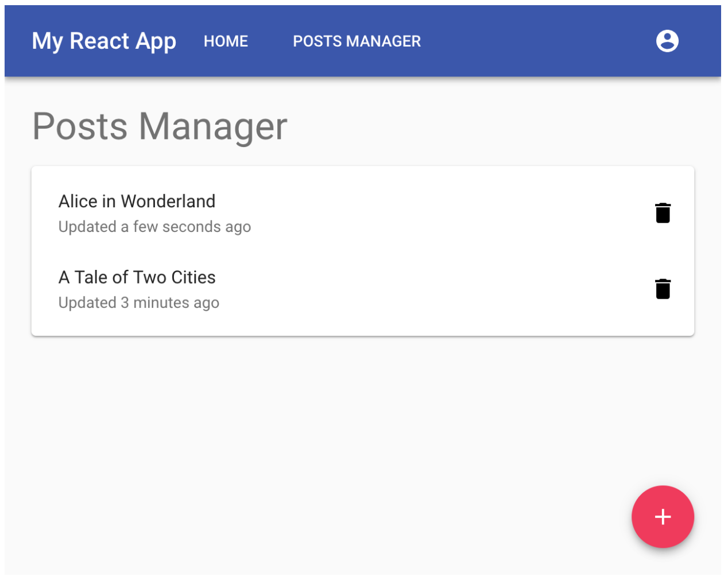Delete the A Tale of Two Cities post

click(x=663, y=289)
